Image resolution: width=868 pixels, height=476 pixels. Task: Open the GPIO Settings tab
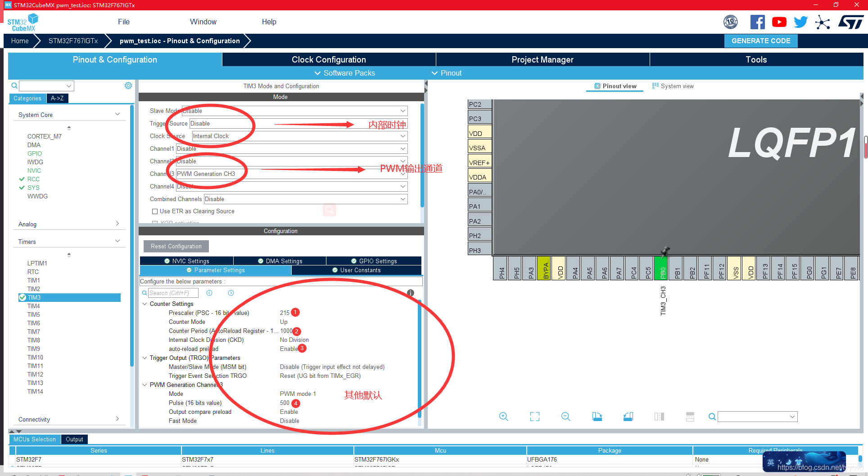point(374,261)
